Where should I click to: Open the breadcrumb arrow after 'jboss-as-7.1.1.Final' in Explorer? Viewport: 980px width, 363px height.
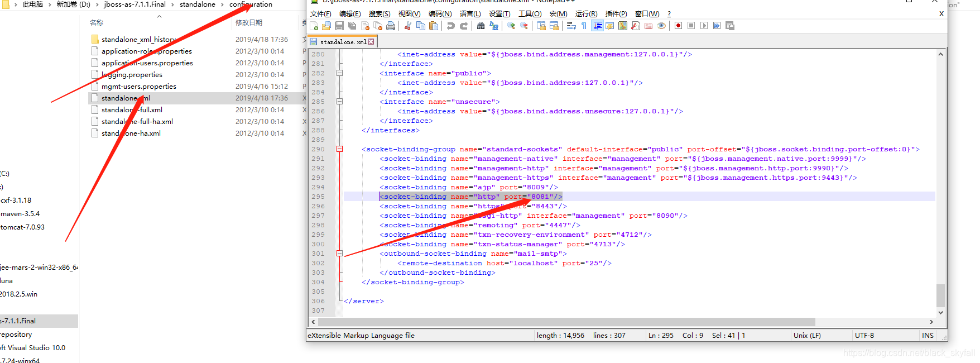pos(172,4)
